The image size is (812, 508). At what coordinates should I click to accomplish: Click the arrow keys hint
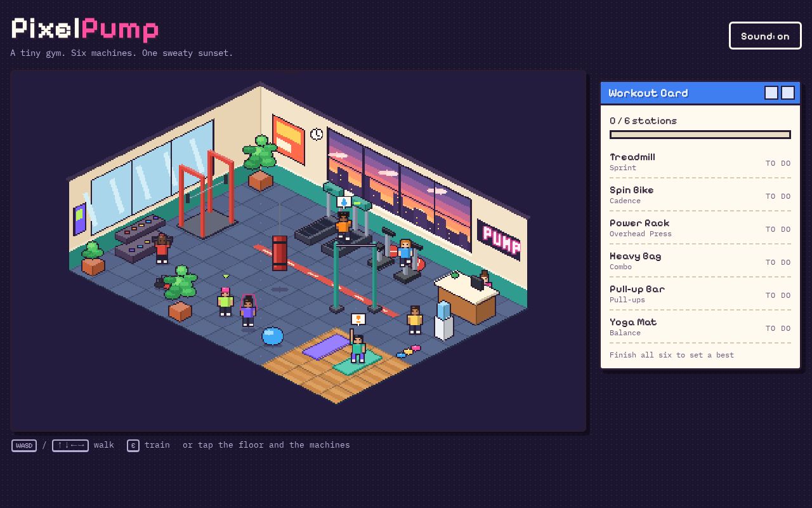pos(70,445)
